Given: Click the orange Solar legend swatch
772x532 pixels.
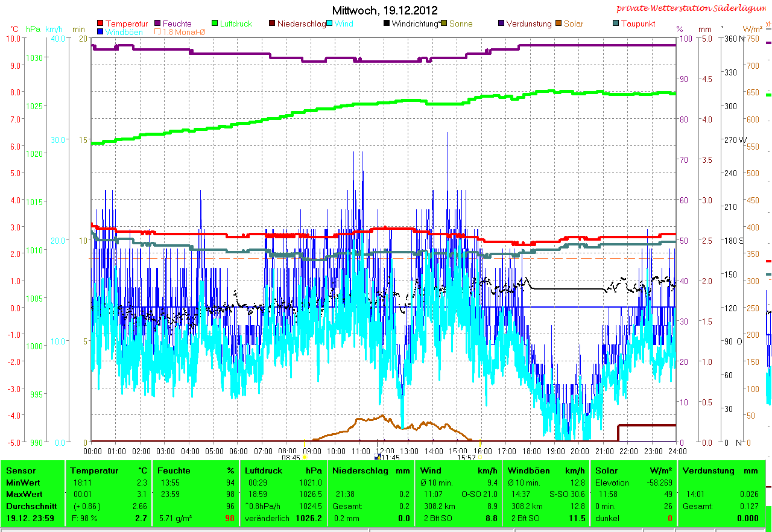Looking at the screenshot, I should click(558, 24).
